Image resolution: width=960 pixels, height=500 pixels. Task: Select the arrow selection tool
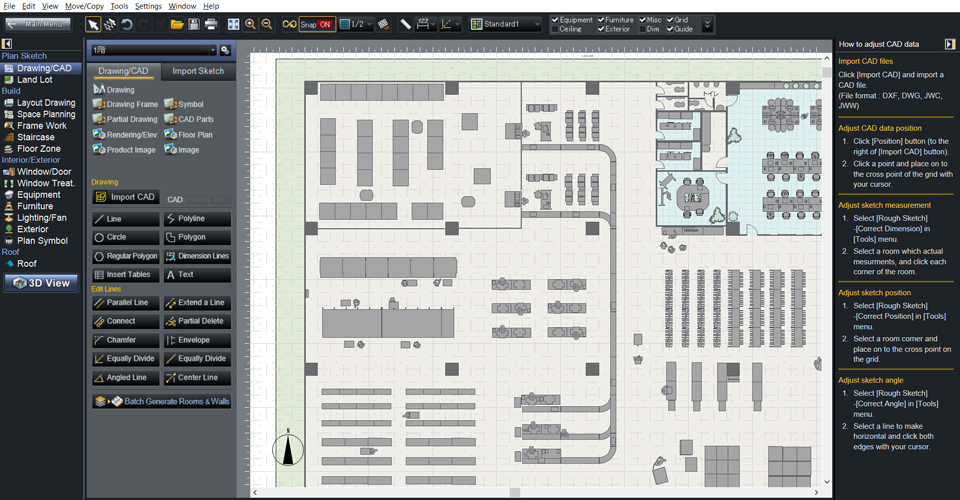pyautogui.click(x=93, y=24)
